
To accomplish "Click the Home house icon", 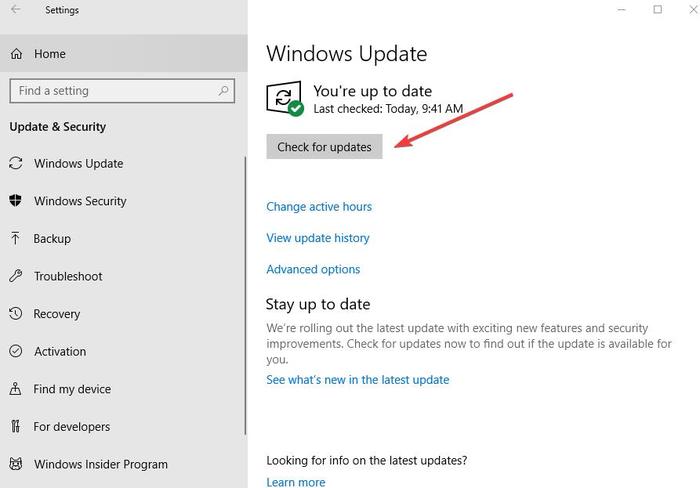I will click(17, 54).
